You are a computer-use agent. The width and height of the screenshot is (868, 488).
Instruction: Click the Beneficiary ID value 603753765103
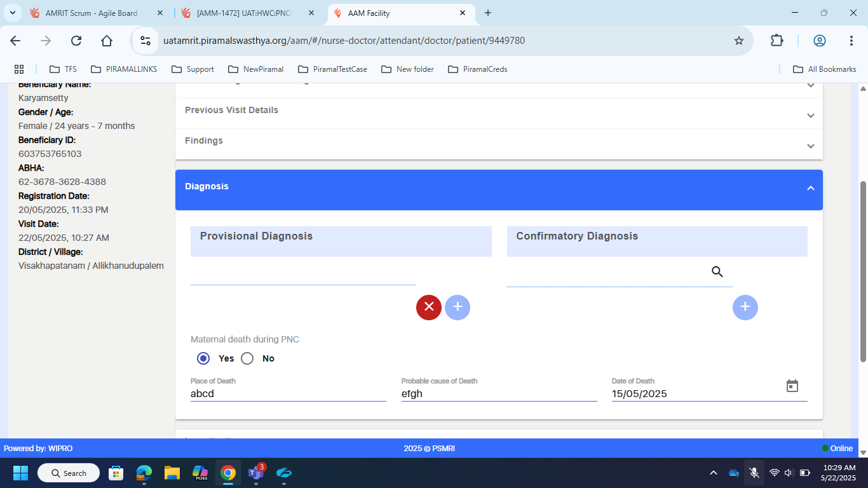(50, 154)
